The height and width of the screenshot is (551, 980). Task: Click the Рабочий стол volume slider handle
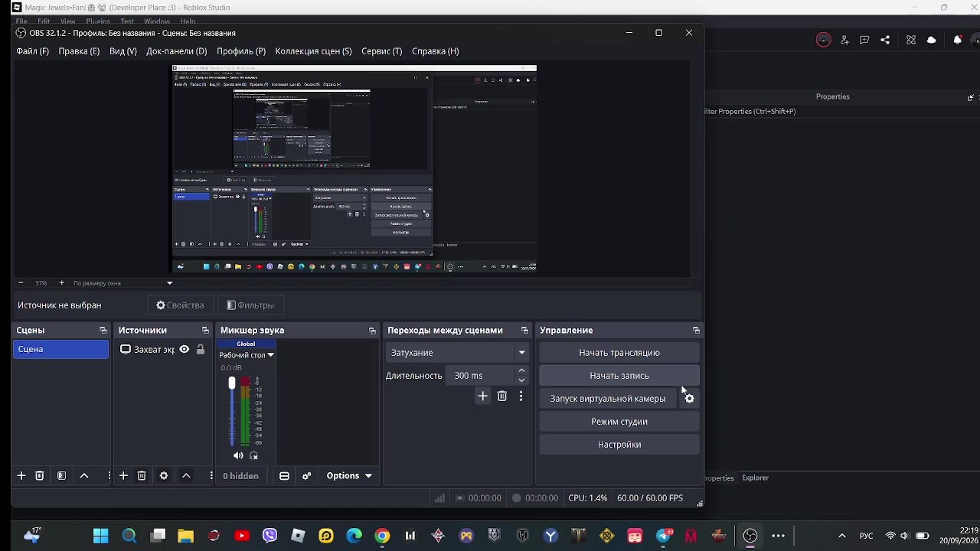point(232,383)
